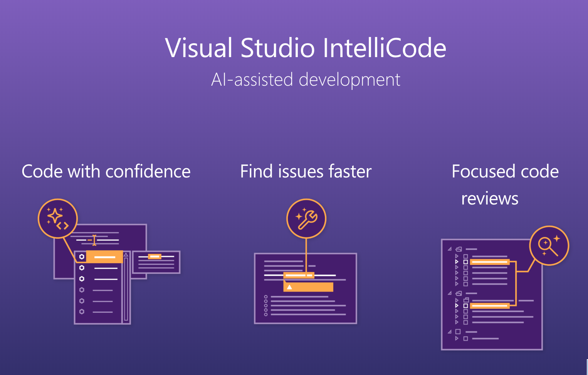
Task: Open the file tree illustration under Focused code reviews
Action: pos(492,294)
